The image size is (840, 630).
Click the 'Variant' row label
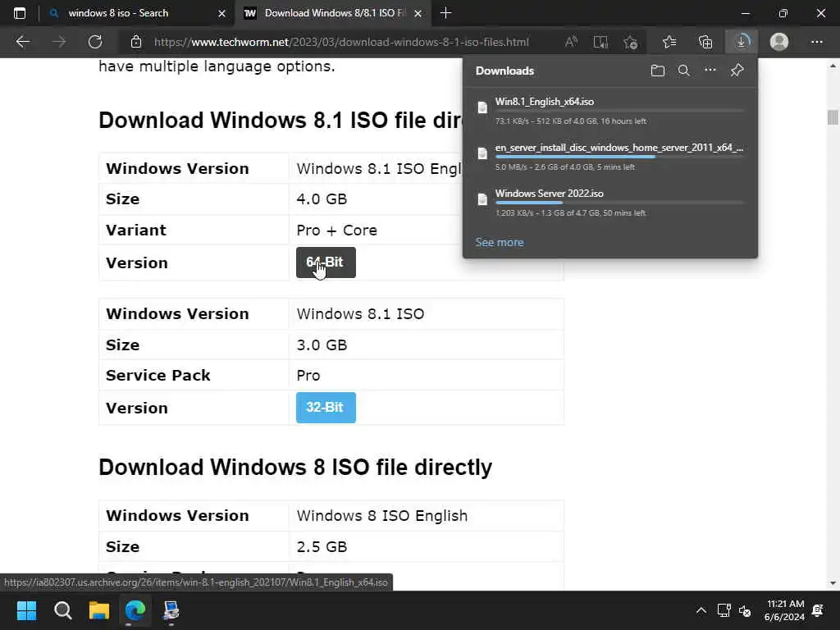pyautogui.click(x=136, y=231)
